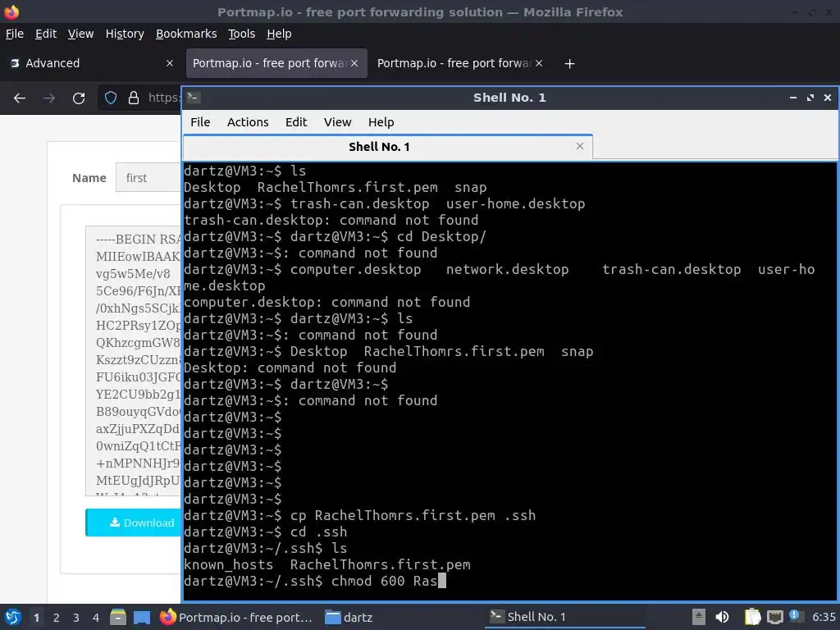This screenshot has height=630, width=840.
Task: Open a new Firefox tab with plus
Action: [x=569, y=64]
